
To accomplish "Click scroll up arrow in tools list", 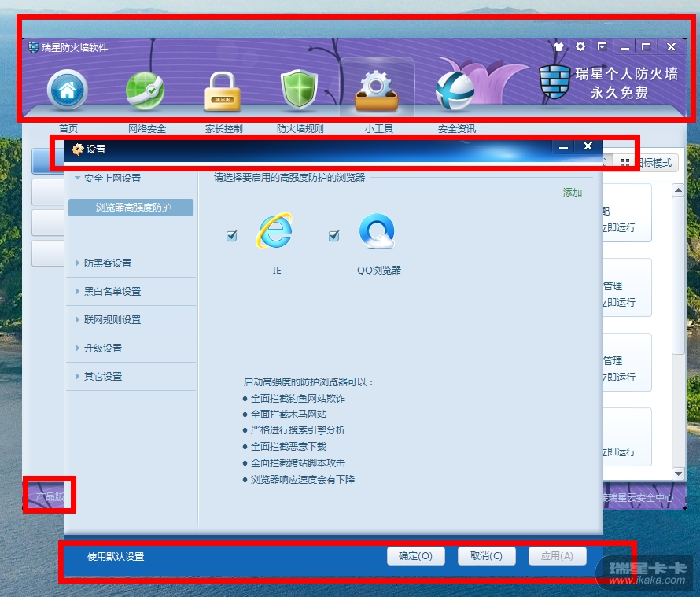I will 678,190.
